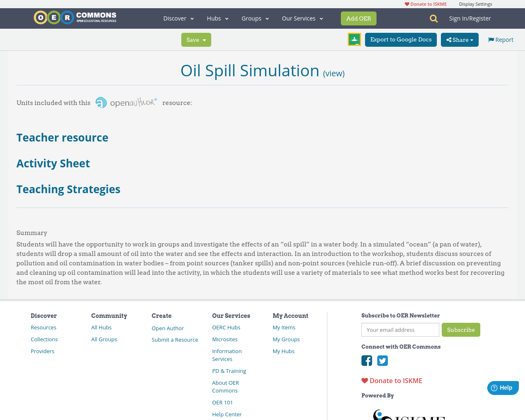Viewport: 525px width, 420px height.
Task: Click Sign In/Register
Action: coord(470,18)
